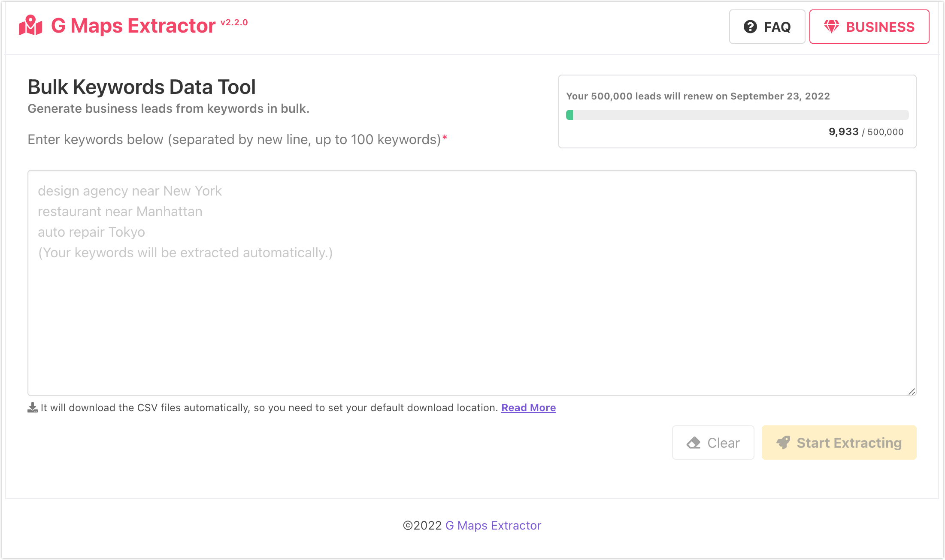The image size is (945, 560).
Task: Click the green leads progress bar
Action: (x=569, y=114)
